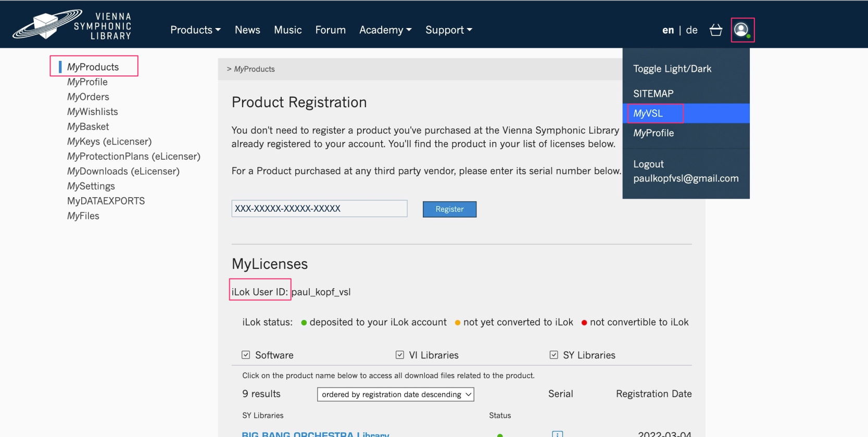Go to the Forum
Viewport: 868px width, 437px height.
pos(330,30)
